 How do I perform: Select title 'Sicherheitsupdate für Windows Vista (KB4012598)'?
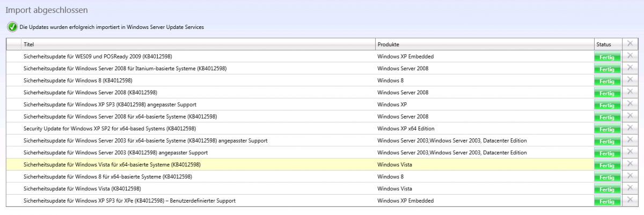point(83,189)
